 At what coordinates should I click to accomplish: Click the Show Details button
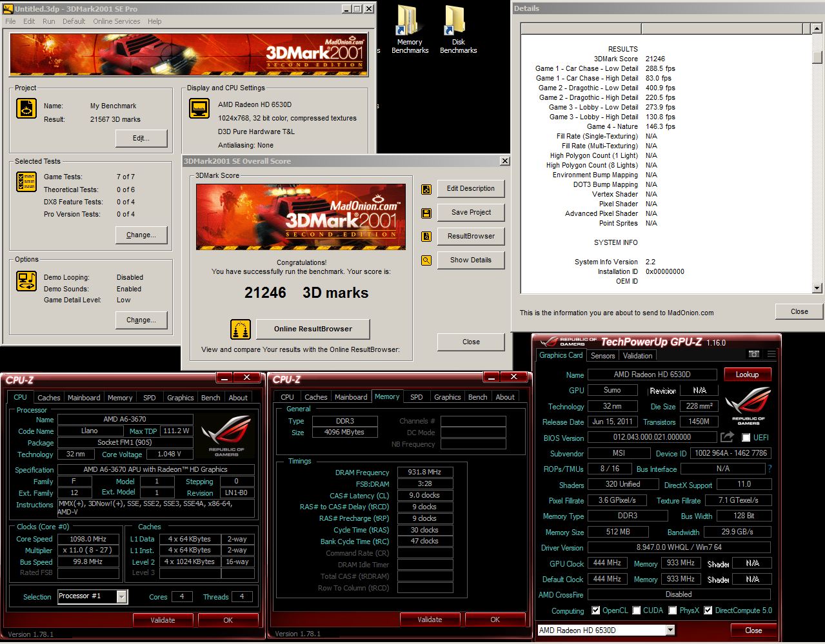point(471,260)
